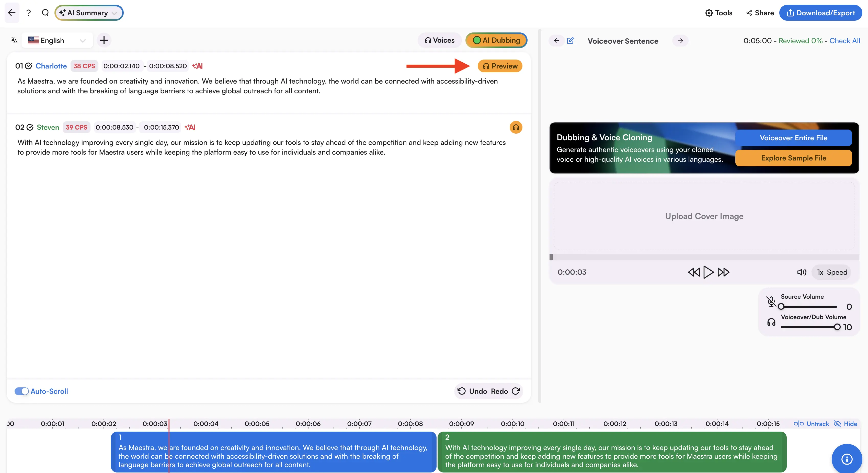The width and height of the screenshot is (868, 473).
Task: Click the 38 CPS badge
Action: 84,66
